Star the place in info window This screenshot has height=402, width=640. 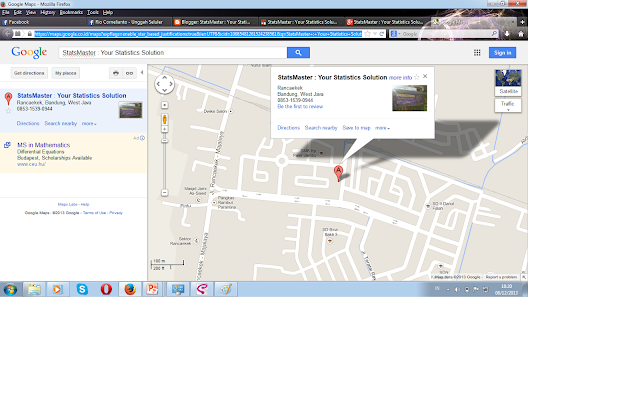417,77
